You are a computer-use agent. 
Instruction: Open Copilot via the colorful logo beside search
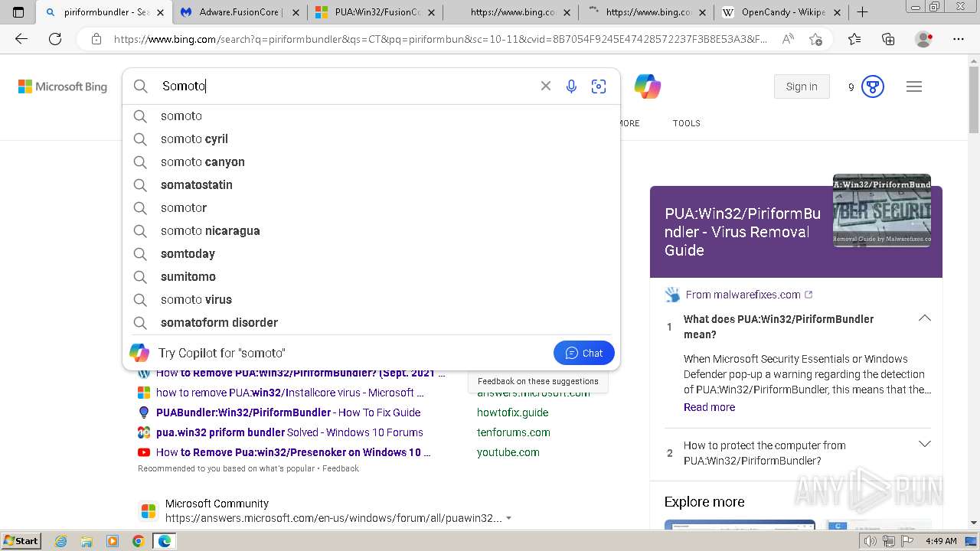coord(648,86)
